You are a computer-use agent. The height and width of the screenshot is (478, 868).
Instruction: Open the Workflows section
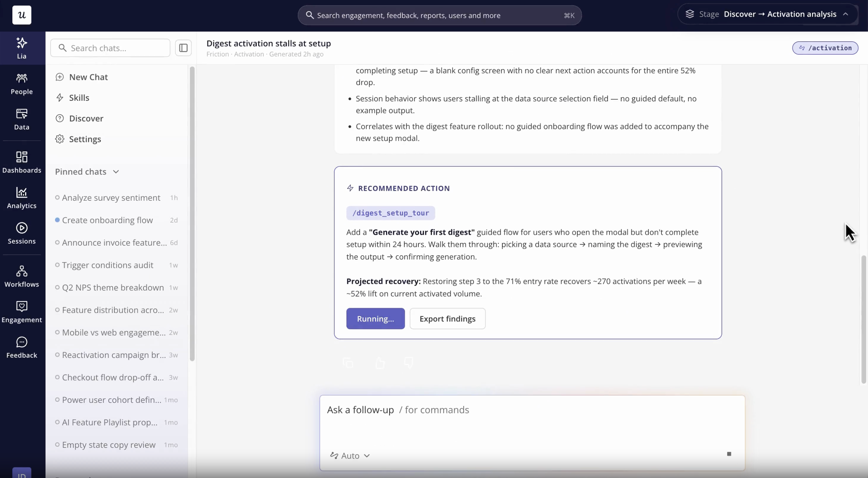point(22,276)
